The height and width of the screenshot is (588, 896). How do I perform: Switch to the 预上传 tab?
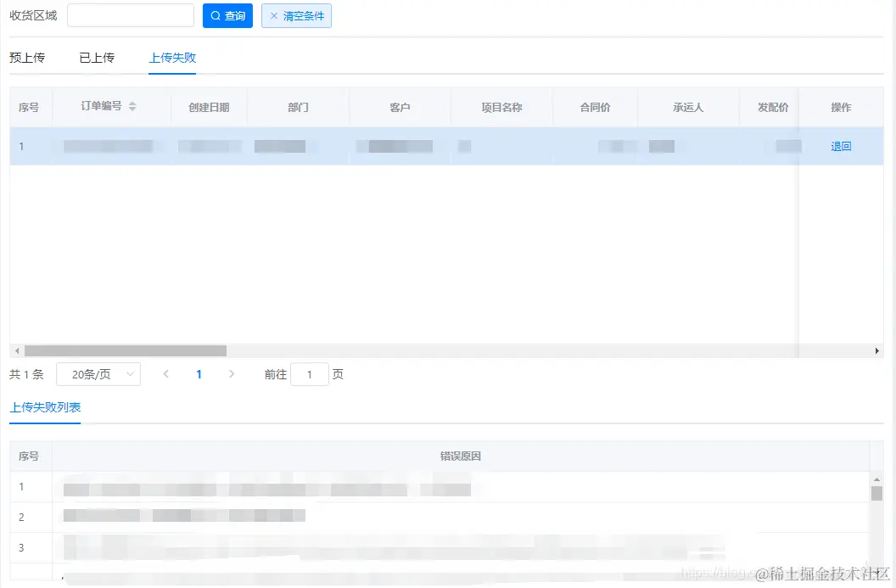click(x=27, y=58)
